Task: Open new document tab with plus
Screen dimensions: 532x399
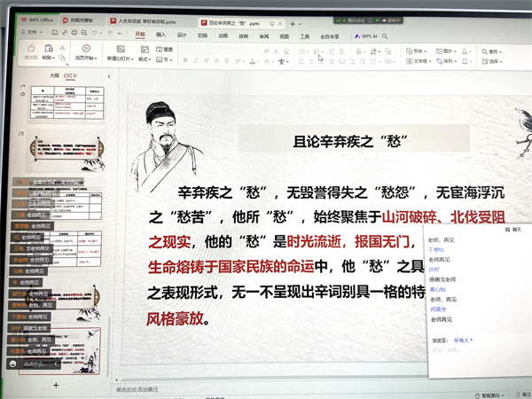Action: click(x=293, y=24)
